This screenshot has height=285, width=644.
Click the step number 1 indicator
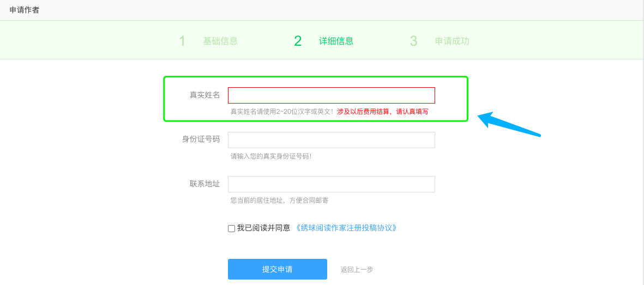(182, 41)
